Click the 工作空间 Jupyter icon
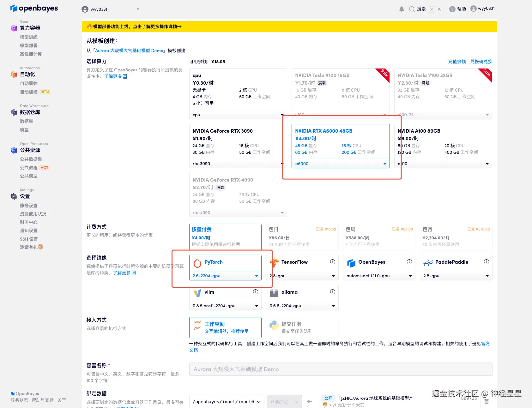Image resolution: width=532 pixels, height=408 pixels. (197, 325)
